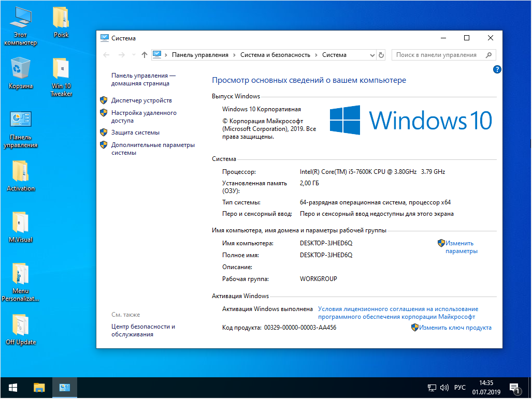The image size is (532, 399).
Task: Expand the chevron after 'Система и безопасность' breadcrumb
Action: click(316, 55)
